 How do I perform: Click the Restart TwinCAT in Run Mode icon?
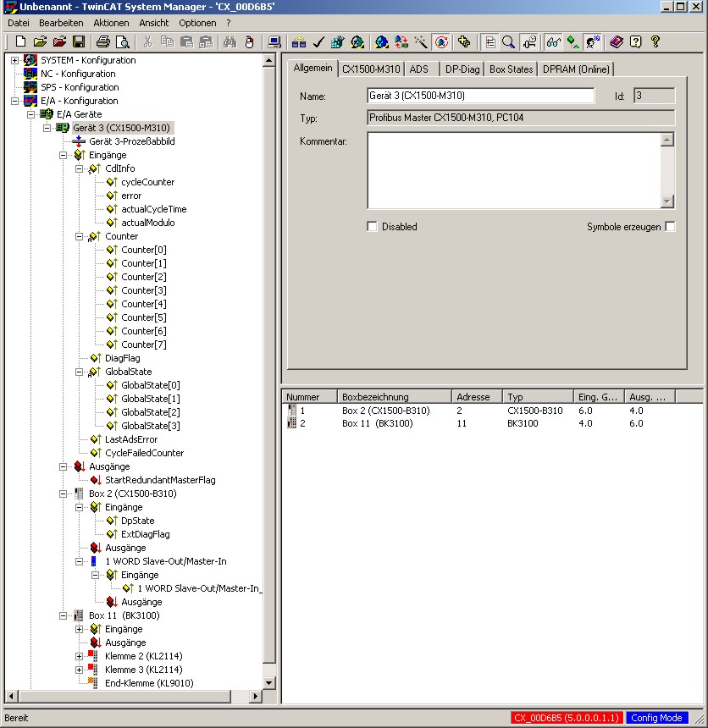click(x=357, y=41)
